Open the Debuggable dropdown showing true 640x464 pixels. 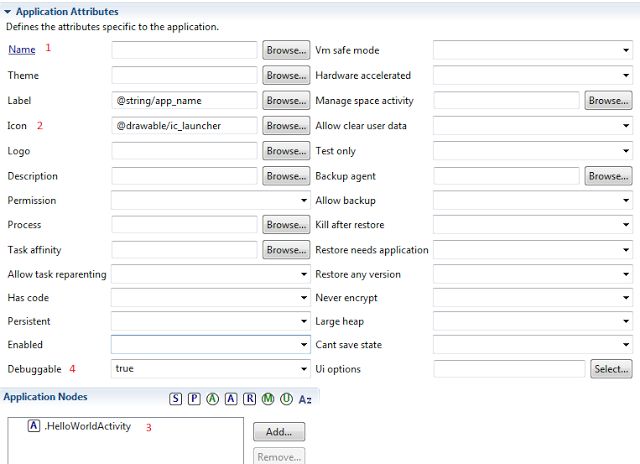point(211,369)
